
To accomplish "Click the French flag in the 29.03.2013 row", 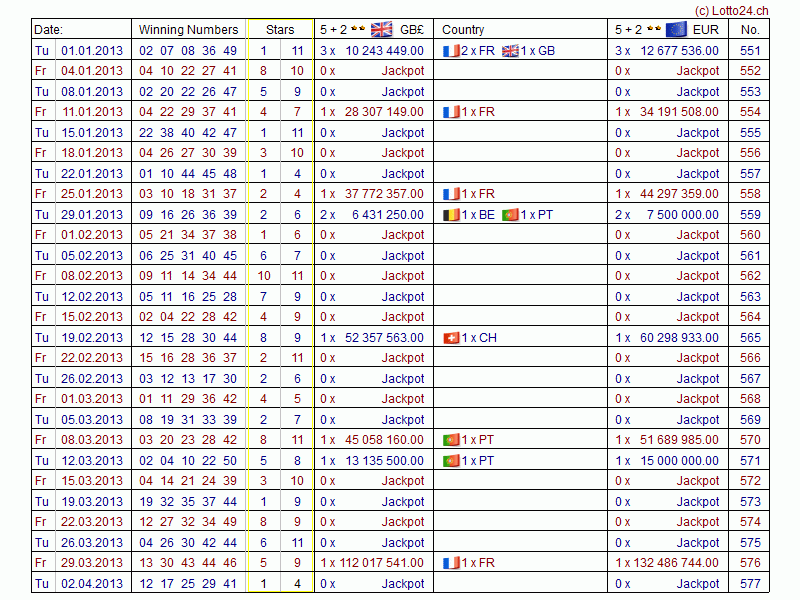I will [x=451, y=563].
